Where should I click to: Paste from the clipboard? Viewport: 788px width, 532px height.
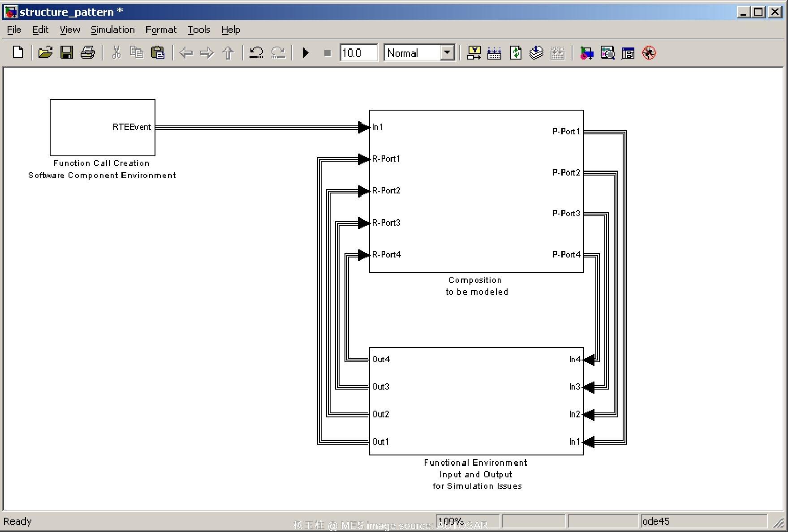click(x=158, y=52)
